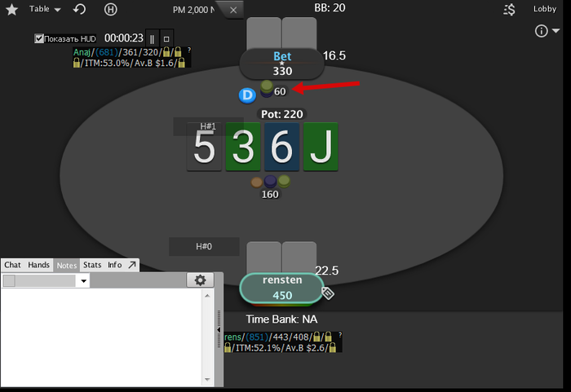Image resolution: width=571 pixels, height=392 pixels.
Task: Stop the HUD replay timer
Action: [x=166, y=38]
